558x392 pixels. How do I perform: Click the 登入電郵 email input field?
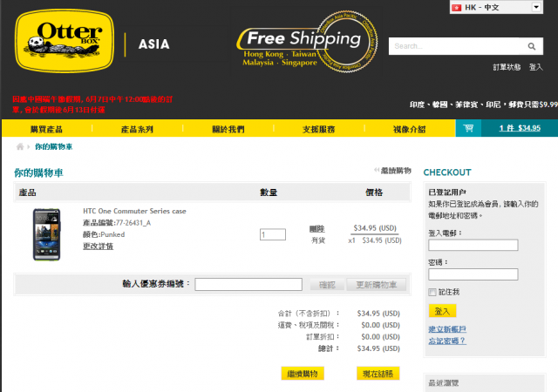coord(473,245)
